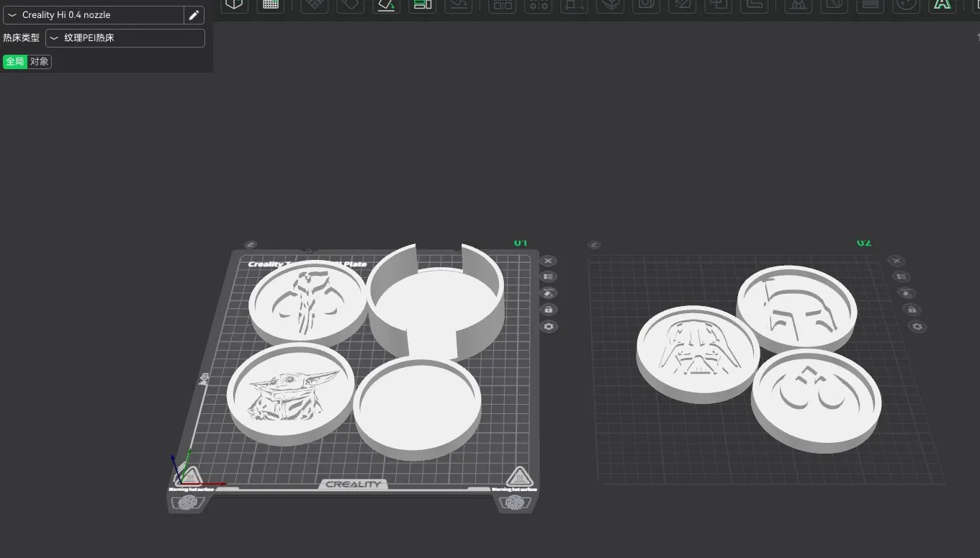
Task: Edit plate 01 name with pencil icon
Action: pyautogui.click(x=250, y=245)
